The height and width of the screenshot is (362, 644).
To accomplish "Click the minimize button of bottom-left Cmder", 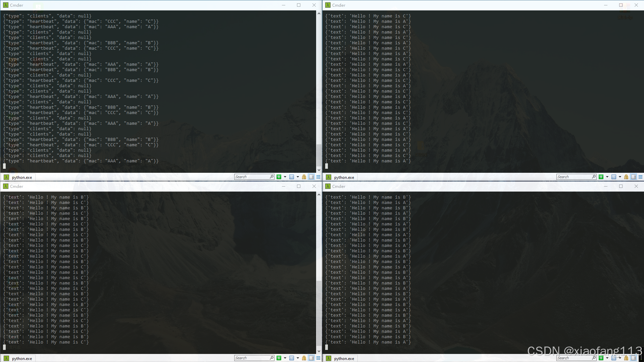I will coord(283,186).
